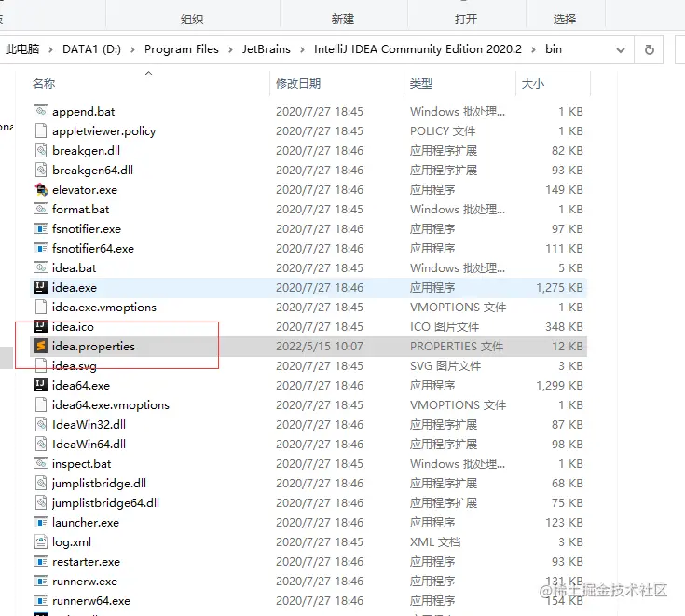Click the 1,275 KB size cell

(559, 287)
